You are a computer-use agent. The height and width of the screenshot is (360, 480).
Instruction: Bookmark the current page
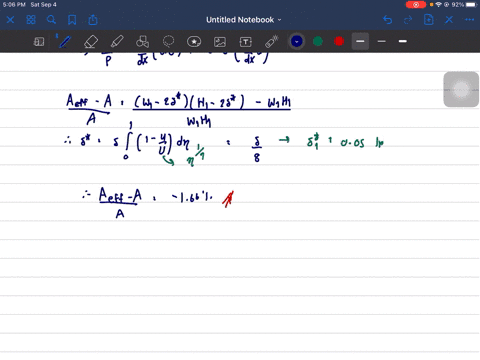coord(72,20)
